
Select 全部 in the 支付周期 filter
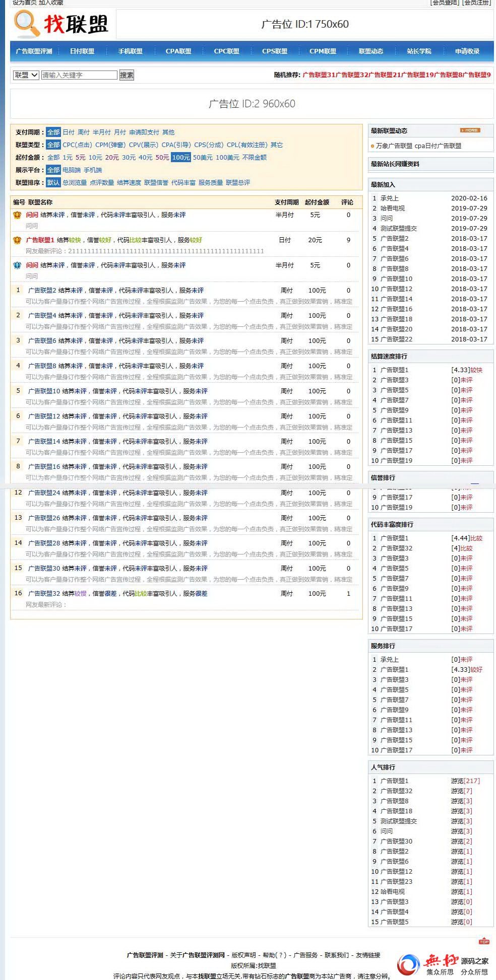[x=53, y=132]
